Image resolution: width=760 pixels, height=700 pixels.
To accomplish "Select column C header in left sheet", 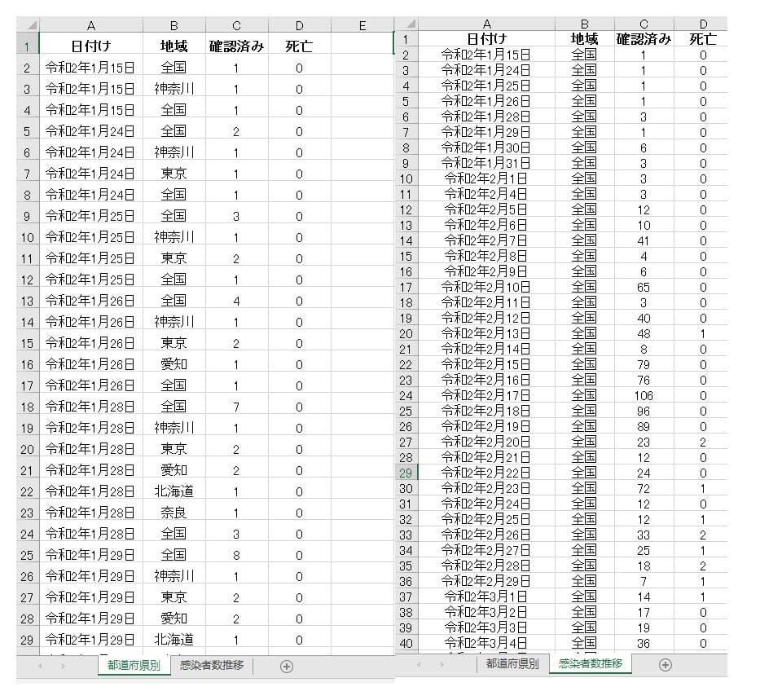I will (x=236, y=25).
